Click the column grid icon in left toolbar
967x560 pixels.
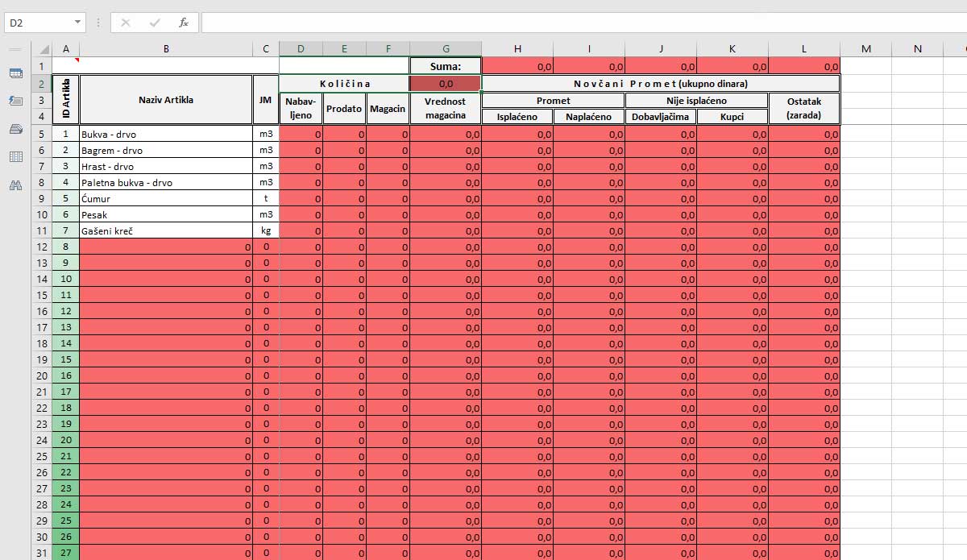tap(16, 157)
